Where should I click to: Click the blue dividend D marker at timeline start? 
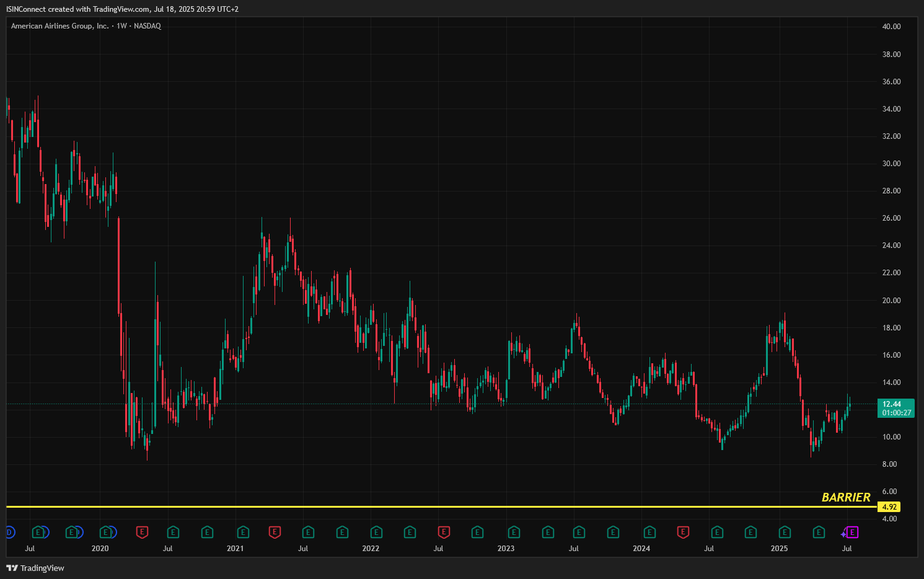(9, 532)
